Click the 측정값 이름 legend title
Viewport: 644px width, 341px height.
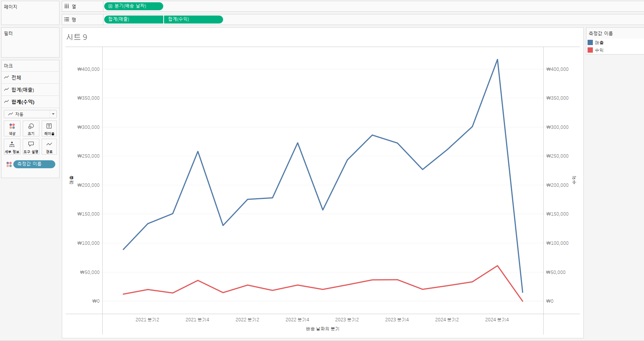click(601, 33)
